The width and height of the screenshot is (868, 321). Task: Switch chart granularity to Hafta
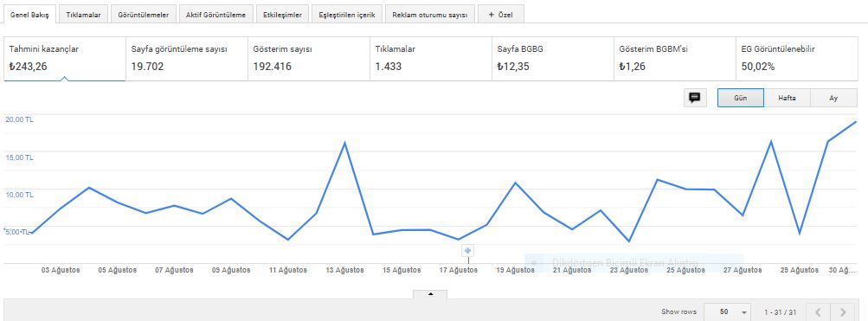(788, 98)
